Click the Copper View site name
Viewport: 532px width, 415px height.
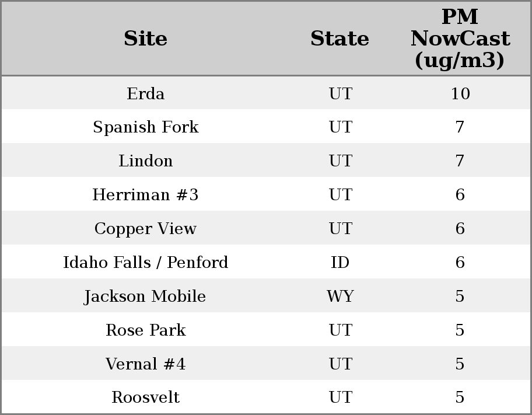tap(145, 229)
